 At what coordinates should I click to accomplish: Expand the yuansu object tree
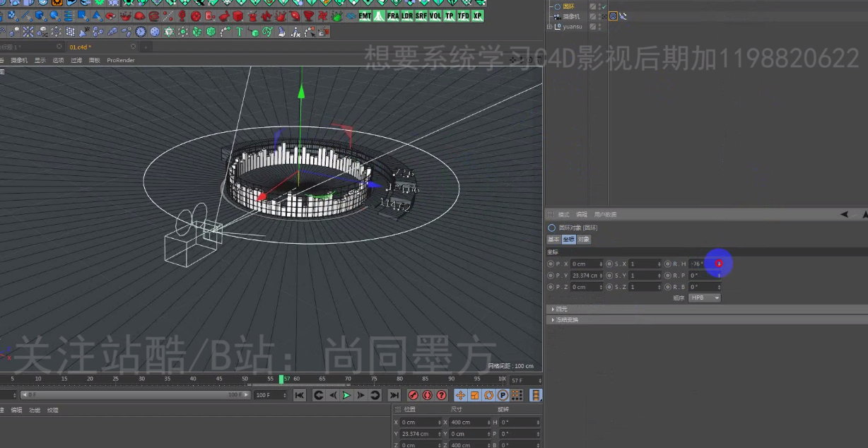coord(549,26)
